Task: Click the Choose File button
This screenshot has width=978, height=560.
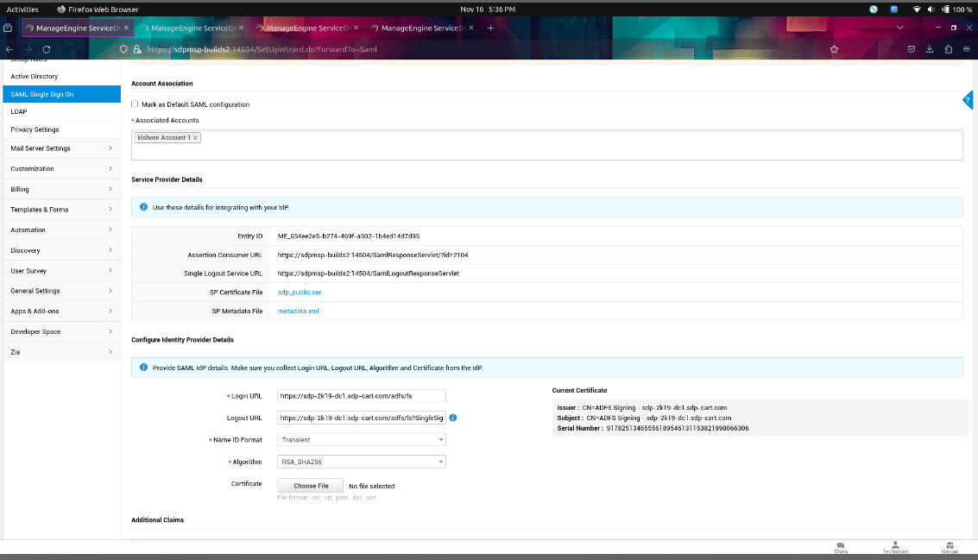Action: coord(311,486)
